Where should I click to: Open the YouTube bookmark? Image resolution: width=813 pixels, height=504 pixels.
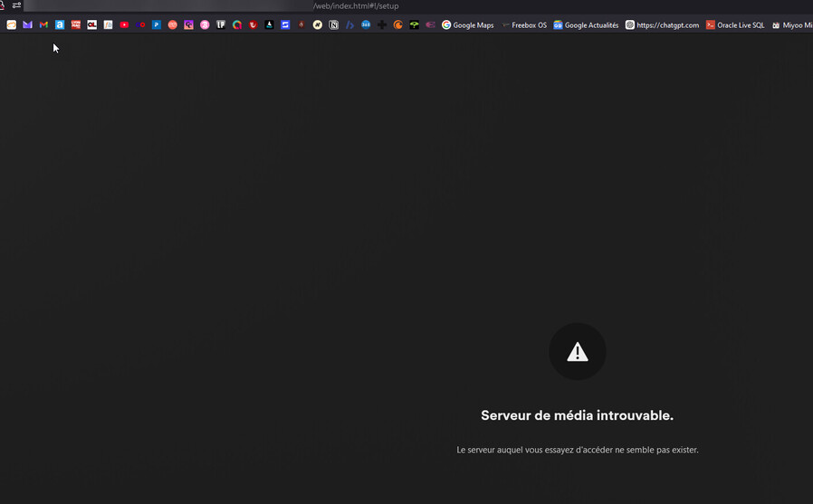pos(124,24)
